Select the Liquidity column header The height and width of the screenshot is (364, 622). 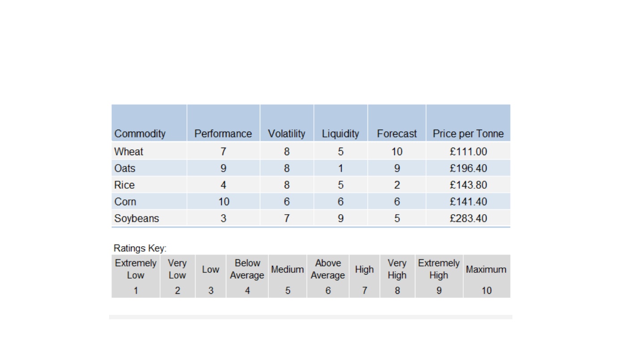pos(340,134)
